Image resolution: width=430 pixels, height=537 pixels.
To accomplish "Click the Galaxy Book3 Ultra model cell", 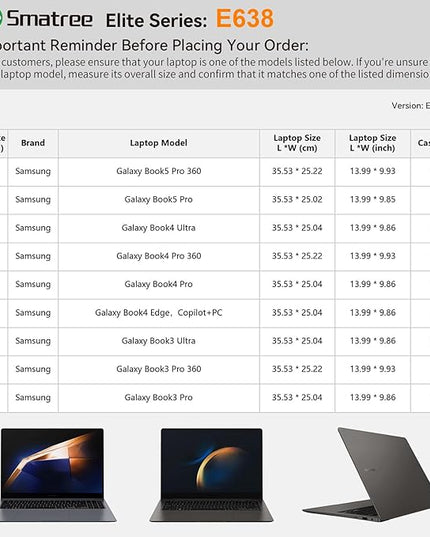I will click(159, 341).
